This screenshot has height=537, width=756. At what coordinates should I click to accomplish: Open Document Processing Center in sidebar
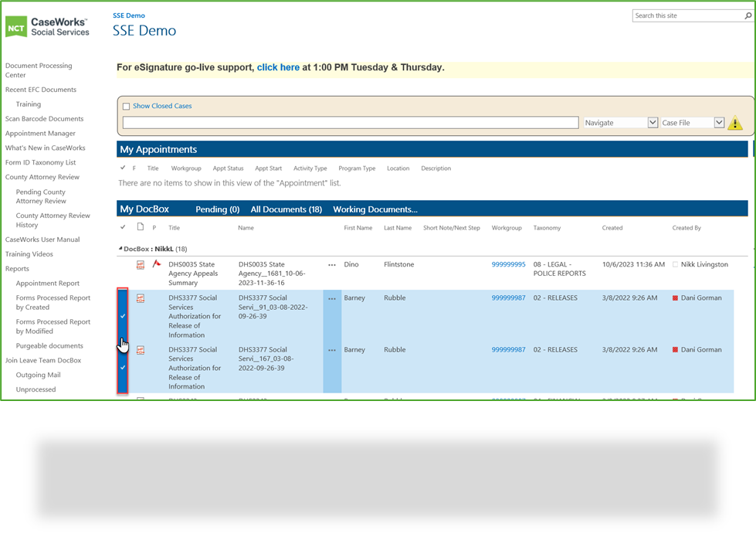point(39,70)
